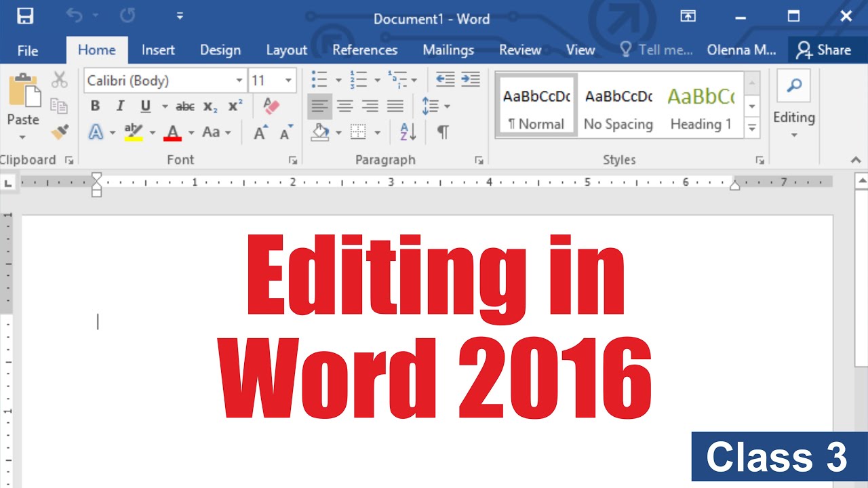Click Decrease Indent icon
This screenshot has width=868, height=488.
(445, 80)
